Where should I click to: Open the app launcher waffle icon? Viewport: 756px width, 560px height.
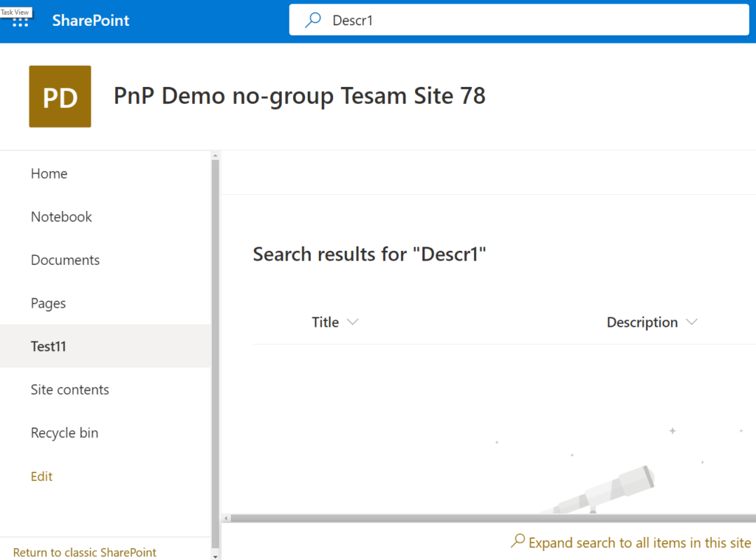(20, 21)
